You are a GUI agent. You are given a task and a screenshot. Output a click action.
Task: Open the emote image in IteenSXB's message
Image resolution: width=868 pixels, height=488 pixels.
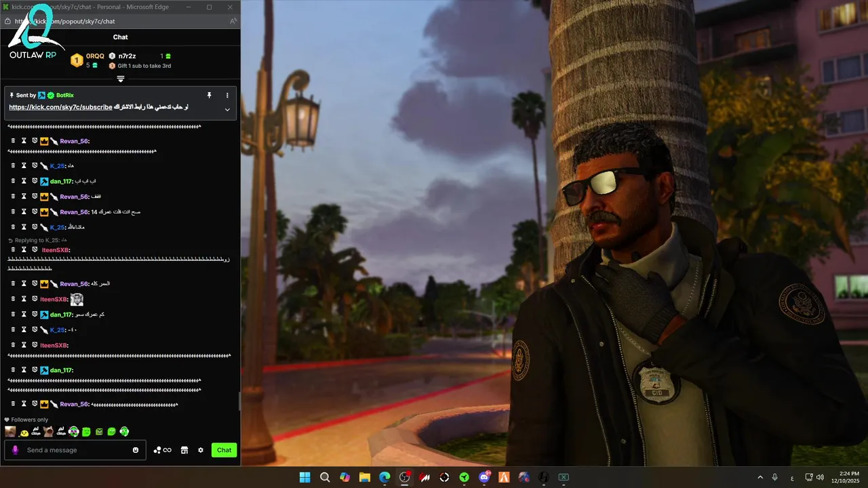(77, 299)
